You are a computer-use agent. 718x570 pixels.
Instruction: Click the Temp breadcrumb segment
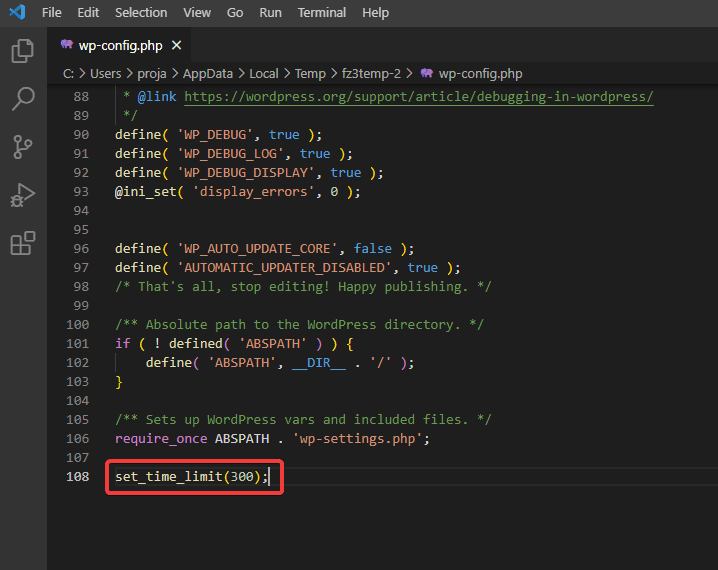point(310,73)
